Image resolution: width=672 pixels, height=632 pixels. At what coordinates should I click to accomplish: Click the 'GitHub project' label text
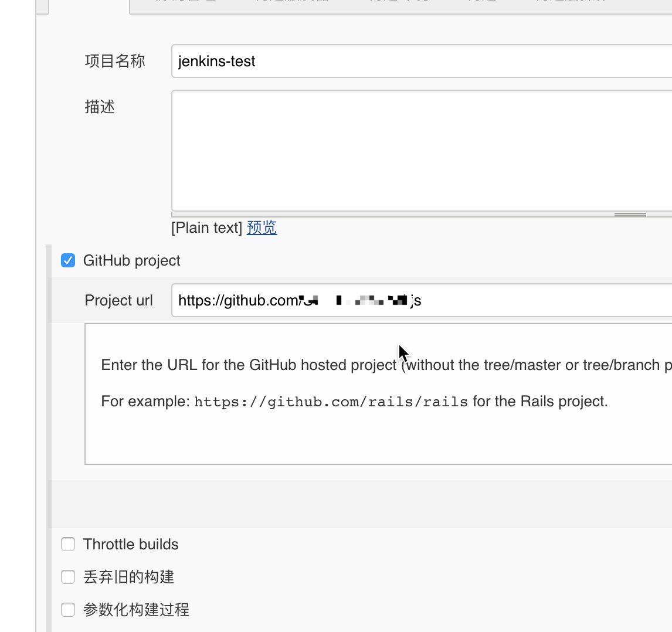[131, 260]
